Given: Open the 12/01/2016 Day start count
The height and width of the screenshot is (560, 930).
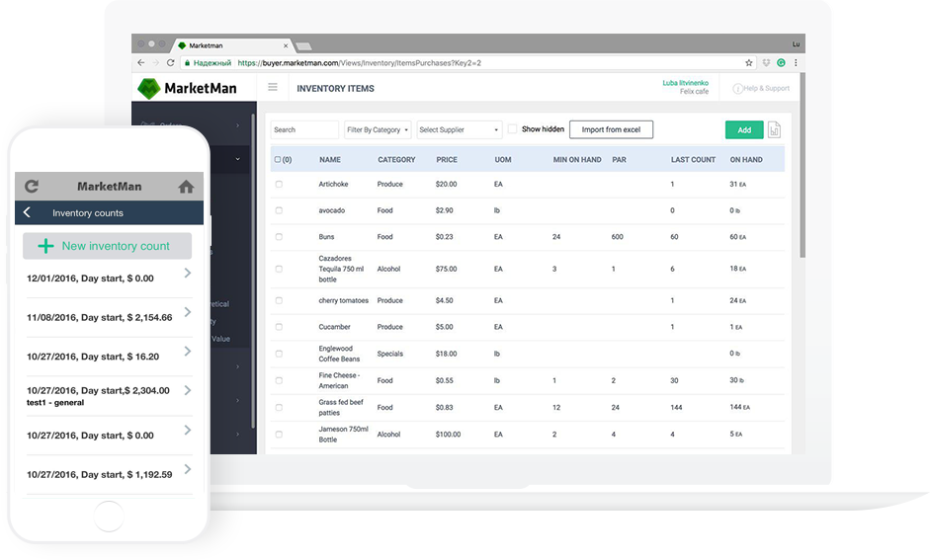Looking at the screenshot, I should [x=109, y=278].
